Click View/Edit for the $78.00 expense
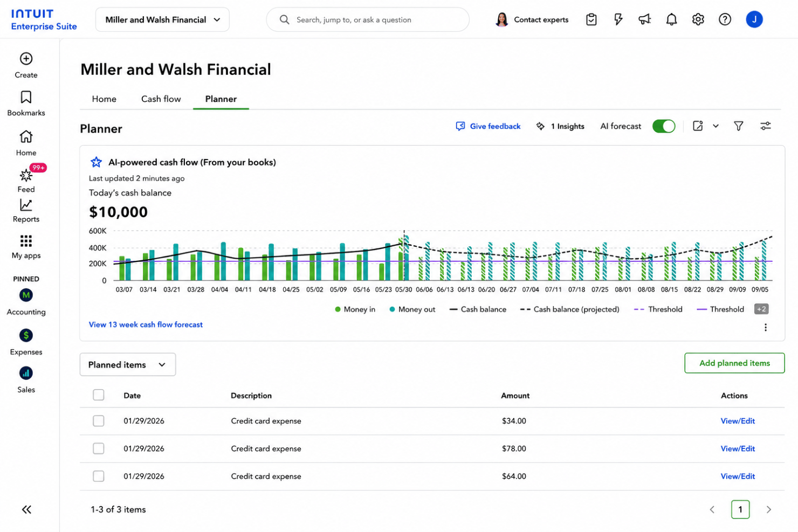The width and height of the screenshot is (798, 532). point(738,448)
